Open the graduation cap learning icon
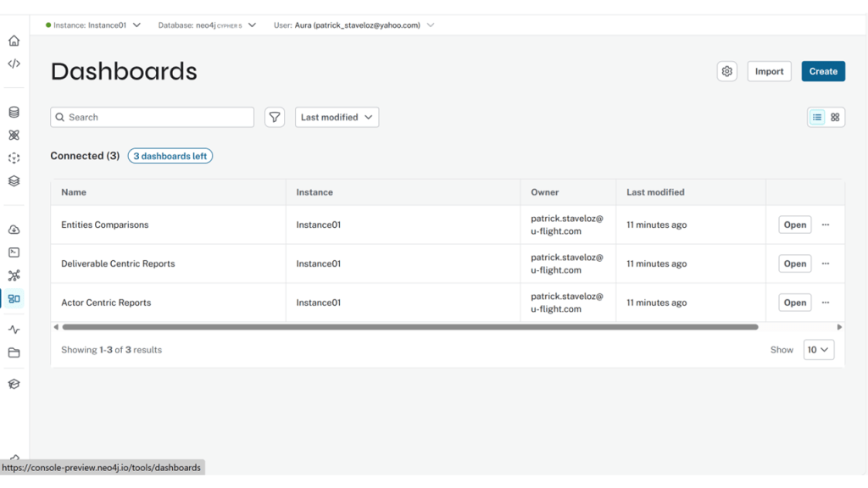The height and width of the screenshot is (488, 868). point(14,384)
